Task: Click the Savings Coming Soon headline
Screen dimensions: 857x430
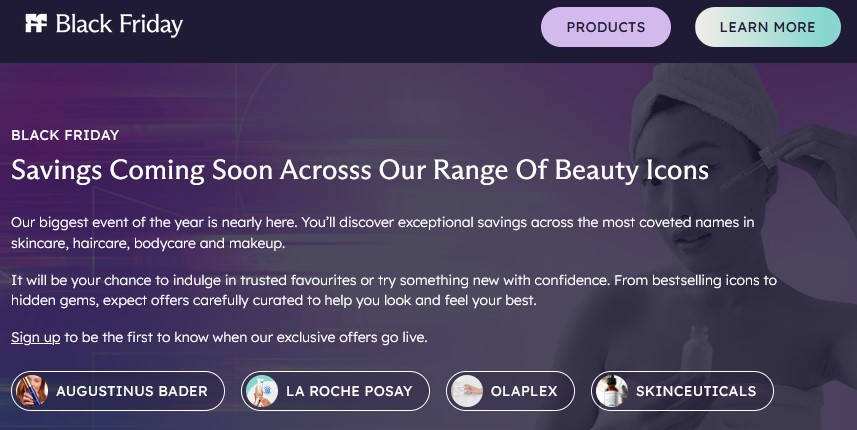Action: [x=360, y=170]
